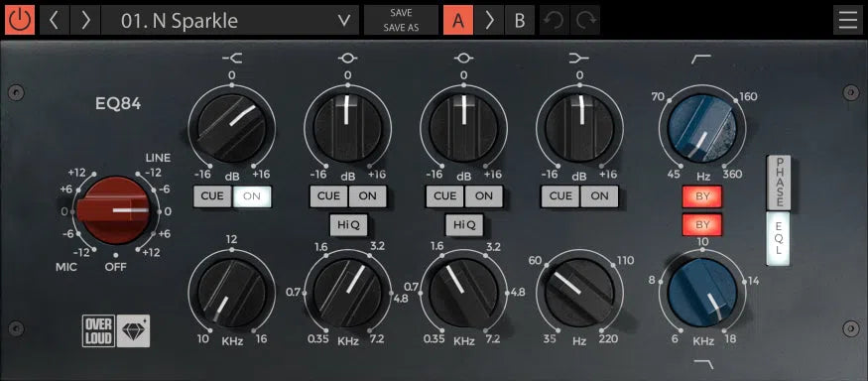Click the Overloud logo
The width and height of the screenshot is (868, 381).
coord(98,331)
